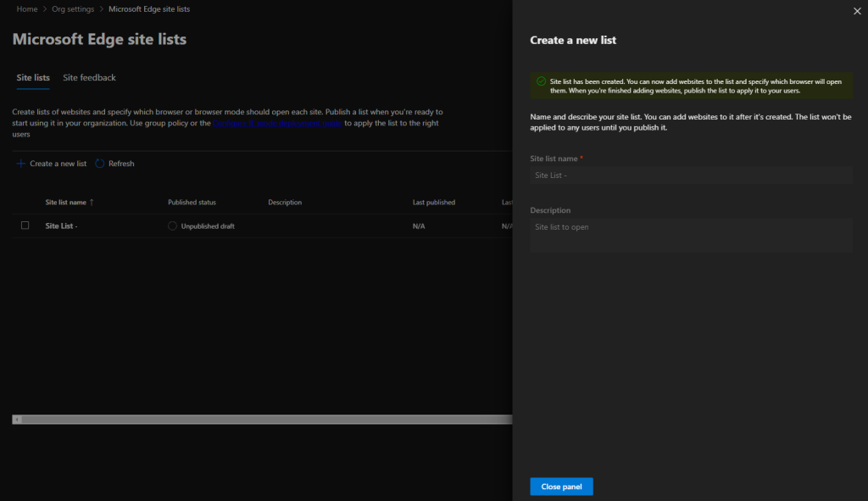Click the Unpublished draft status circle icon
The image size is (868, 501).
[x=172, y=225]
